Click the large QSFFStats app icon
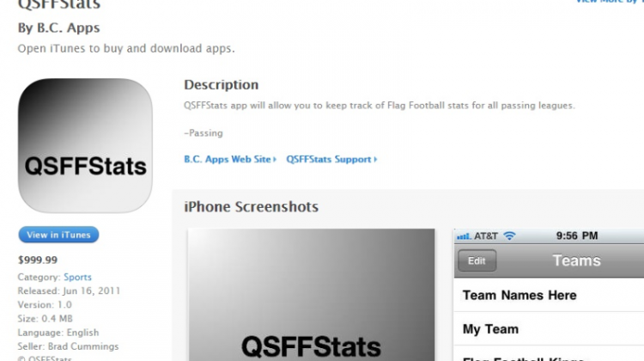The width and height of the screenshot is (644, 361). (x=85, y=145)
